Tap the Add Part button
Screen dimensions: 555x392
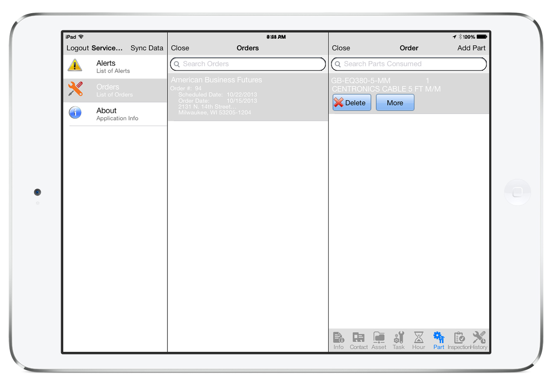coord(471,48)
